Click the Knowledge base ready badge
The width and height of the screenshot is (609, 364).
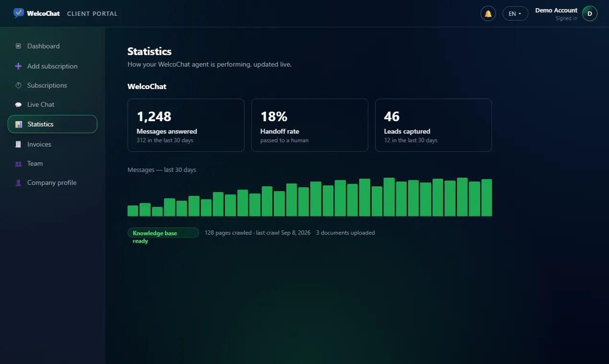click(x=163, y=233)
